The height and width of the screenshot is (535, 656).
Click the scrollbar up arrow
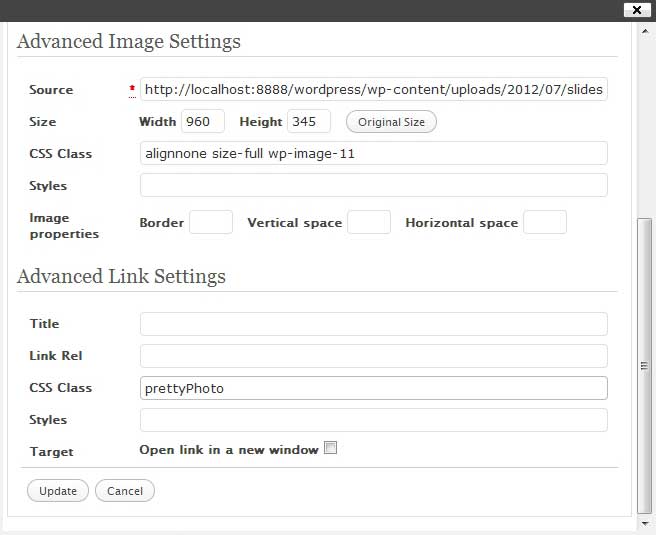[x=645, y=31]
